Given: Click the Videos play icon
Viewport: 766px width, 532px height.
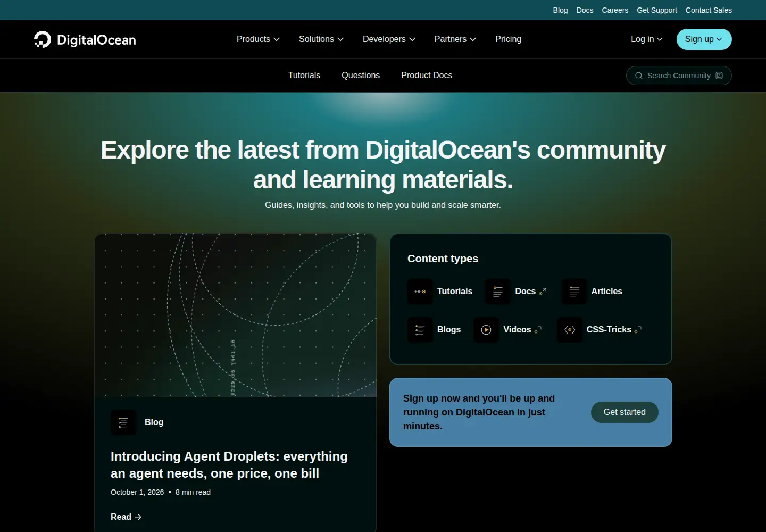Looking at the screenshot, I should tap(486, 330).
